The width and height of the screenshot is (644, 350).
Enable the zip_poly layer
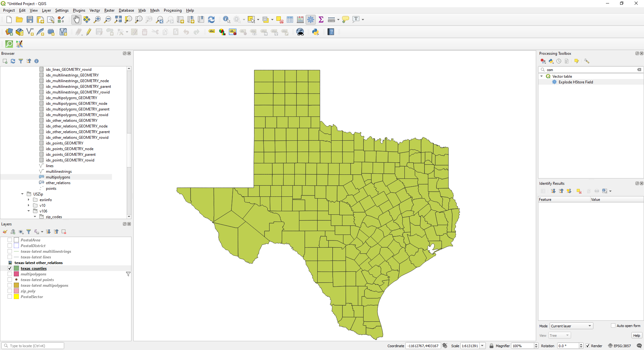click(10, 291)
